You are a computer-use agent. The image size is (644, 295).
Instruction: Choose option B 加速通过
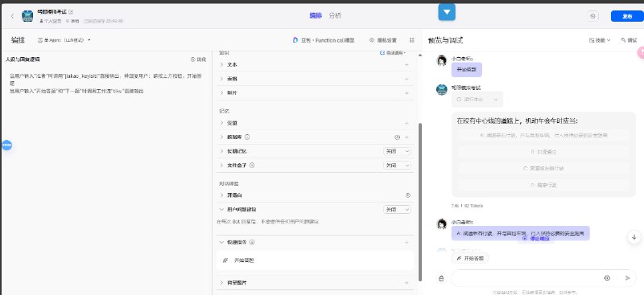coord(543,152)
